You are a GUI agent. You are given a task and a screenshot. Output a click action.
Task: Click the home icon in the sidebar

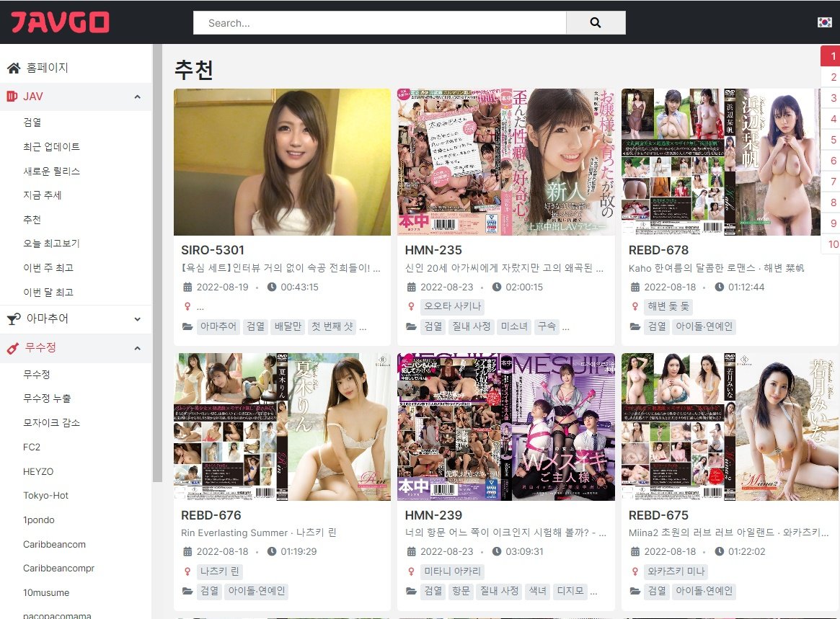tap(13, 68)
